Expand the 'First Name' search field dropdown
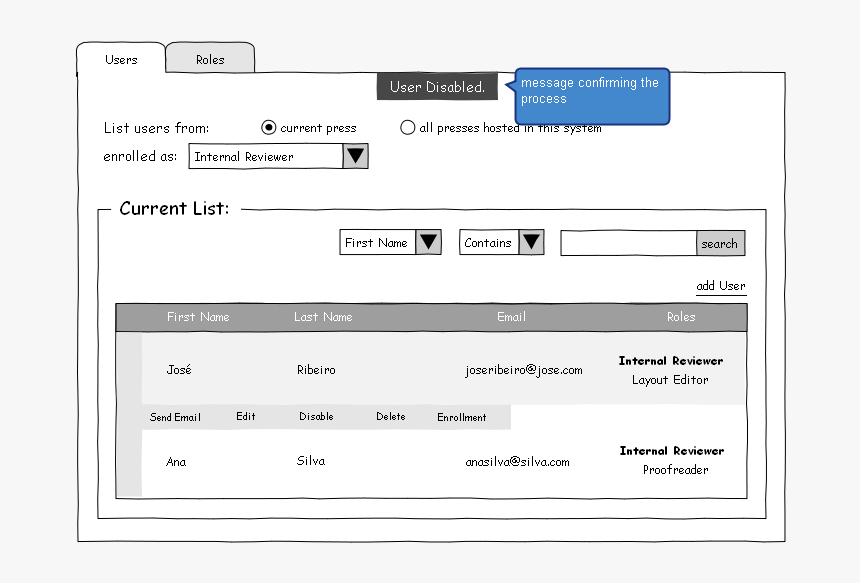 point(429,242)
